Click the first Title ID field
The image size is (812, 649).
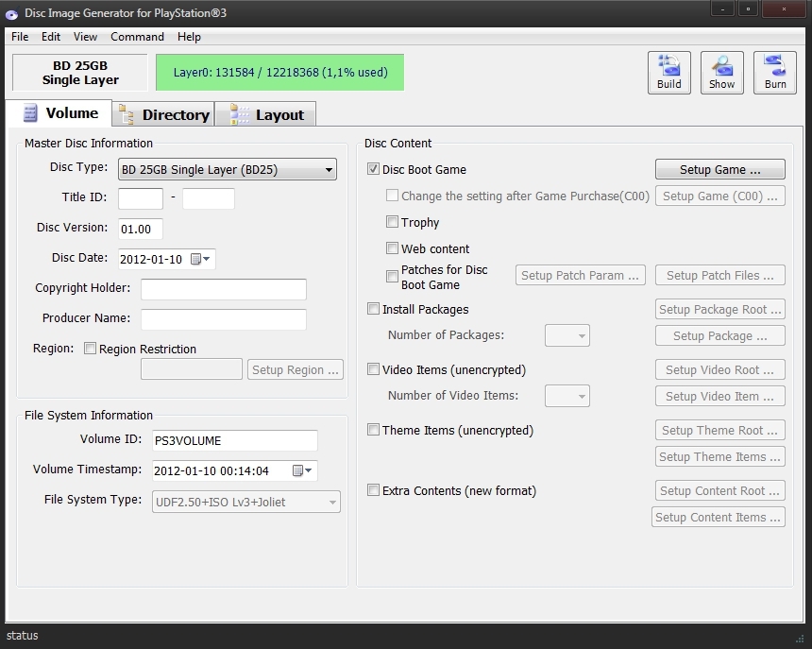tap(141, 199)
